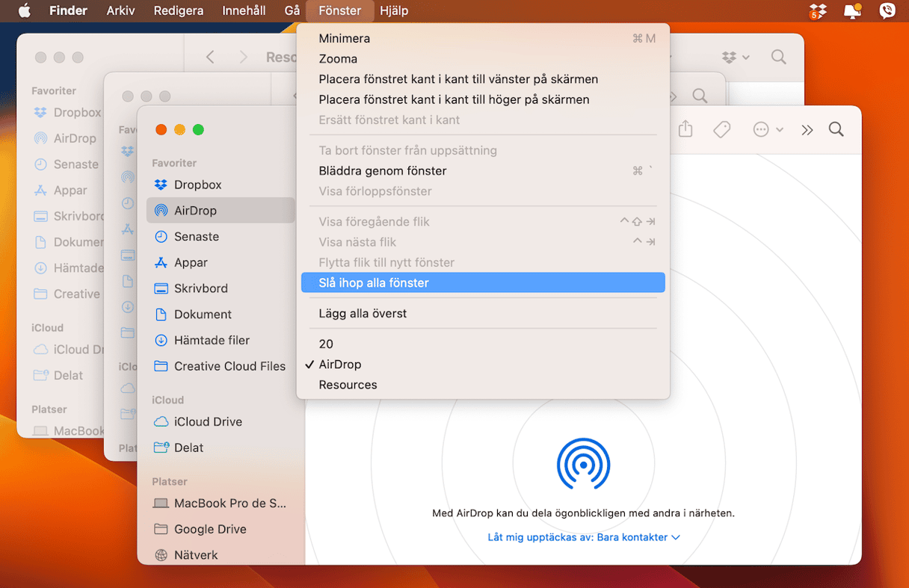Click the Nätverk globe icon

[x=160, y=555]
